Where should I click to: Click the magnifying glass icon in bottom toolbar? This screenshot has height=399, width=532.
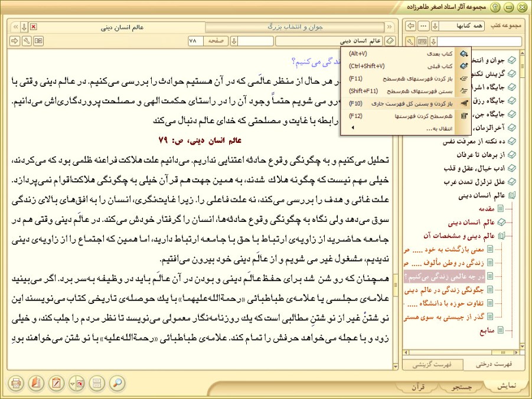pyautogui.click(x=118, y=384)
